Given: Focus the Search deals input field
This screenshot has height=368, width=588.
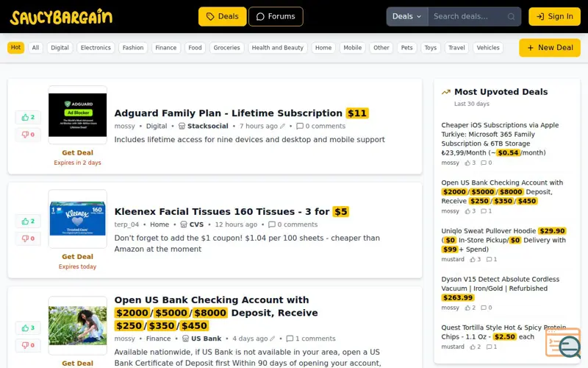Looking at the screenshot, I should point(468,16).
